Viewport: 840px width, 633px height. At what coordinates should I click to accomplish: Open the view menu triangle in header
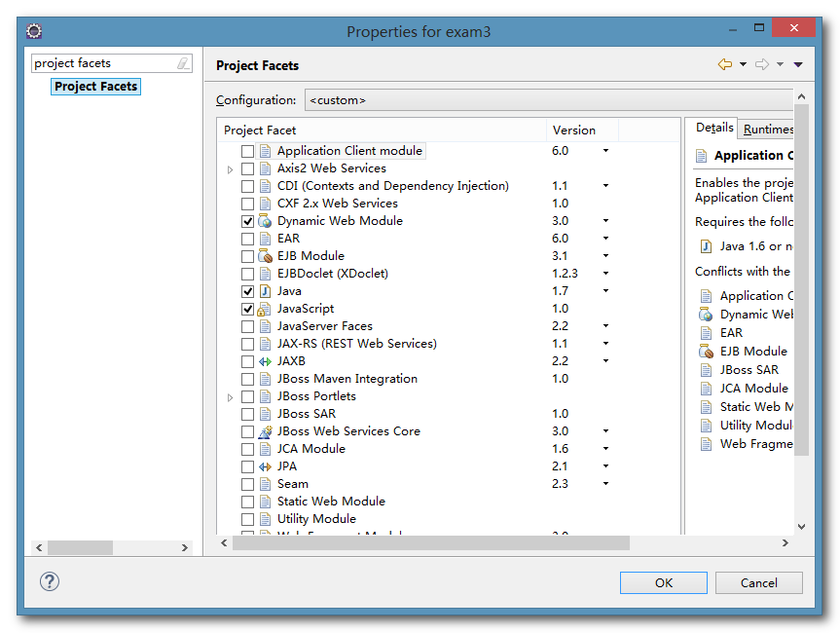(x=798, y=64)
